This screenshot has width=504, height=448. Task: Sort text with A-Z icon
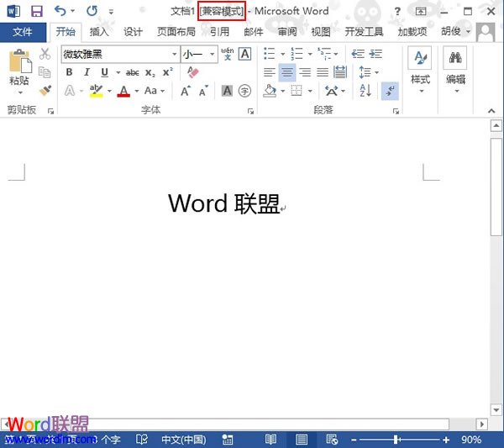coord(365,91)
